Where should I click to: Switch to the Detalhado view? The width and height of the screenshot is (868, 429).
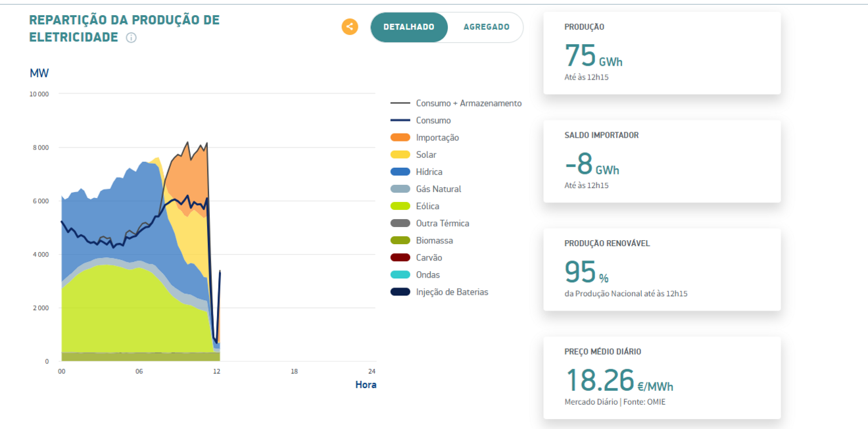point(408,27)
